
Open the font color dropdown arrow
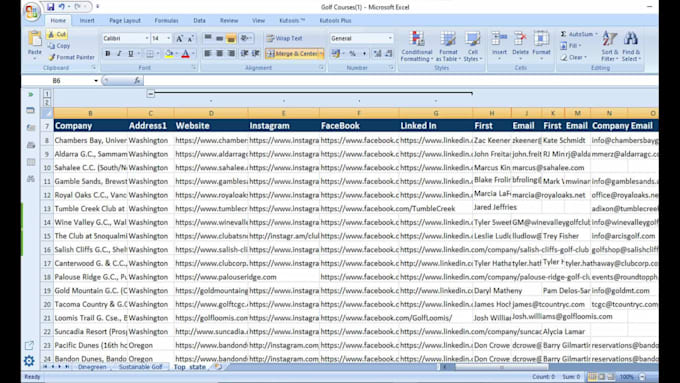coord(193,53)
